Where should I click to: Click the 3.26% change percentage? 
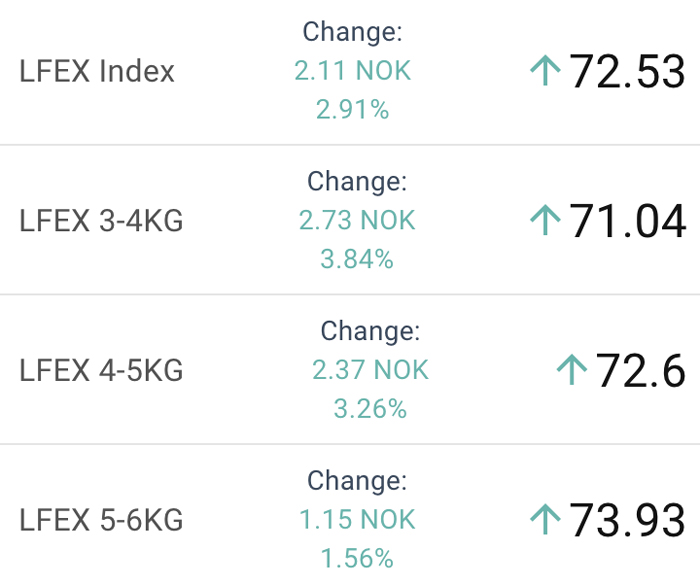click(x=371, y=409)
